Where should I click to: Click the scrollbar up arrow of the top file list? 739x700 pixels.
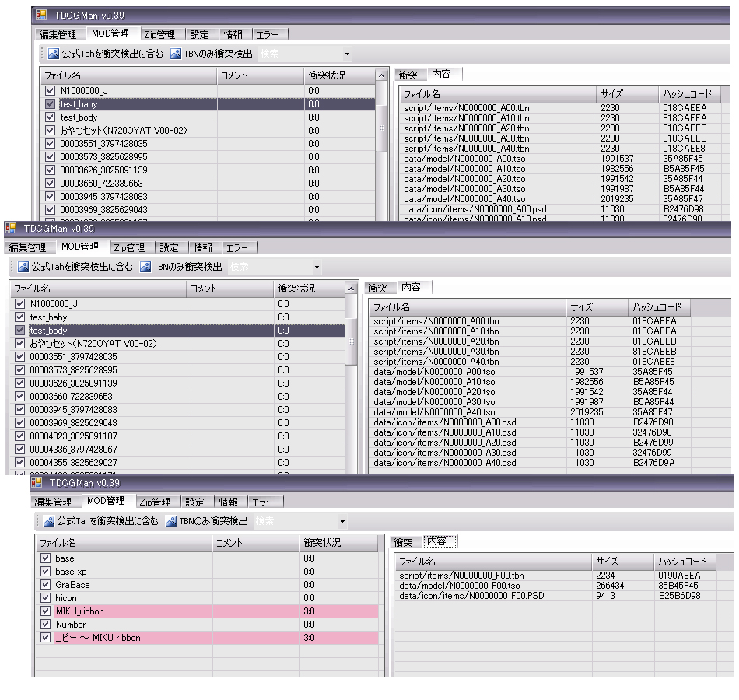[380, 75]
